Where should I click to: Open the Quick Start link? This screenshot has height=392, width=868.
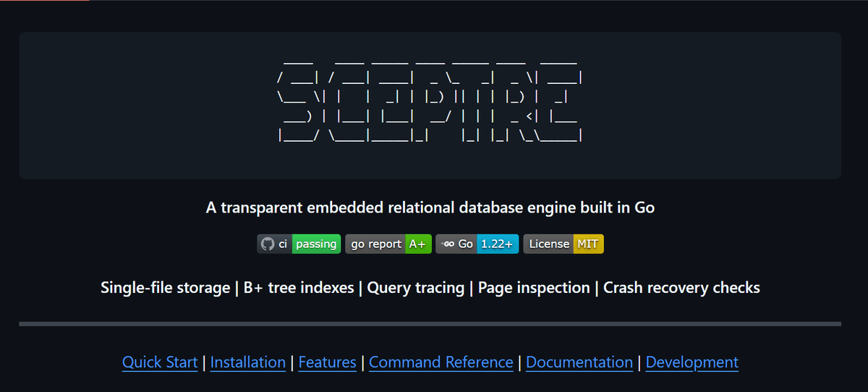(160, 362)
